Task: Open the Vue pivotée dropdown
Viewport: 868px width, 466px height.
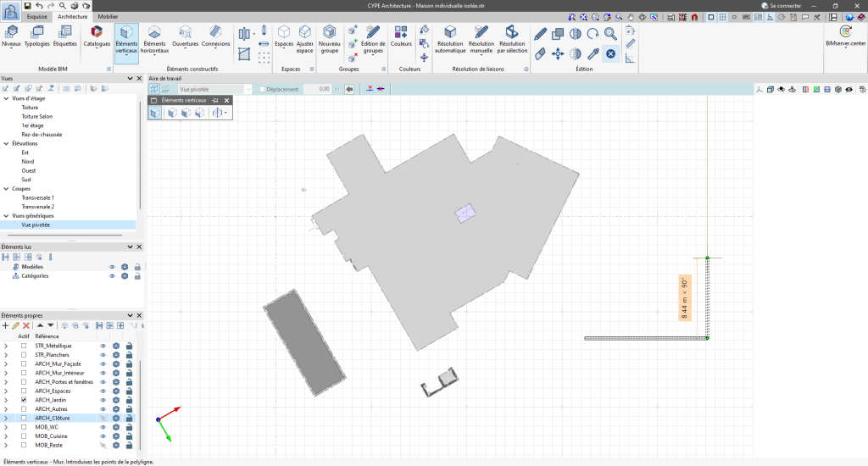Action: click(248, 89)
